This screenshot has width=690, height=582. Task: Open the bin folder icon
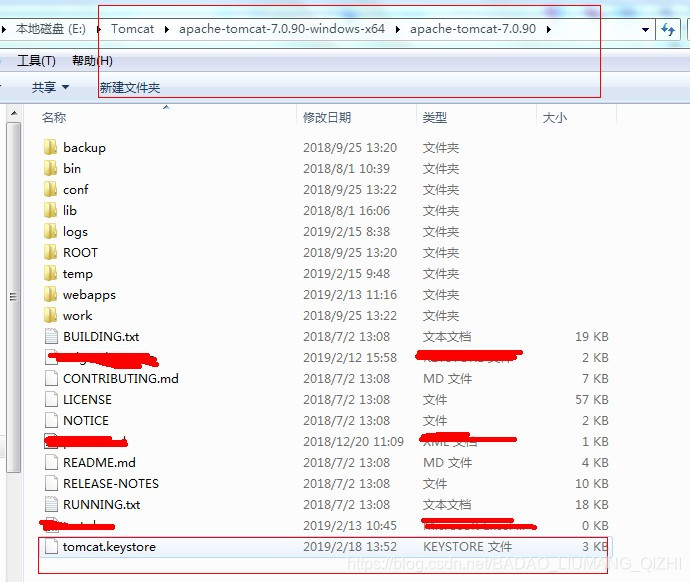click(51, 168)
